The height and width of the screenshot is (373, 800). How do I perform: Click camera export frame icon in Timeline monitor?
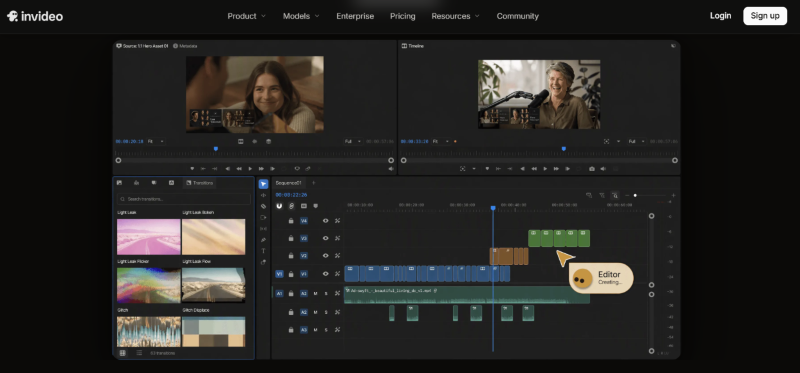coord(592,168)
